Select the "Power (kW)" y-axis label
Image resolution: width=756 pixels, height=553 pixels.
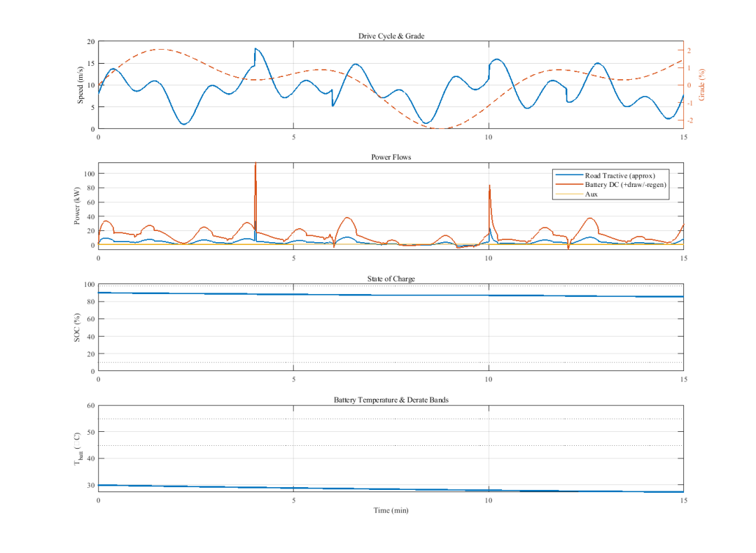(77, 206)
